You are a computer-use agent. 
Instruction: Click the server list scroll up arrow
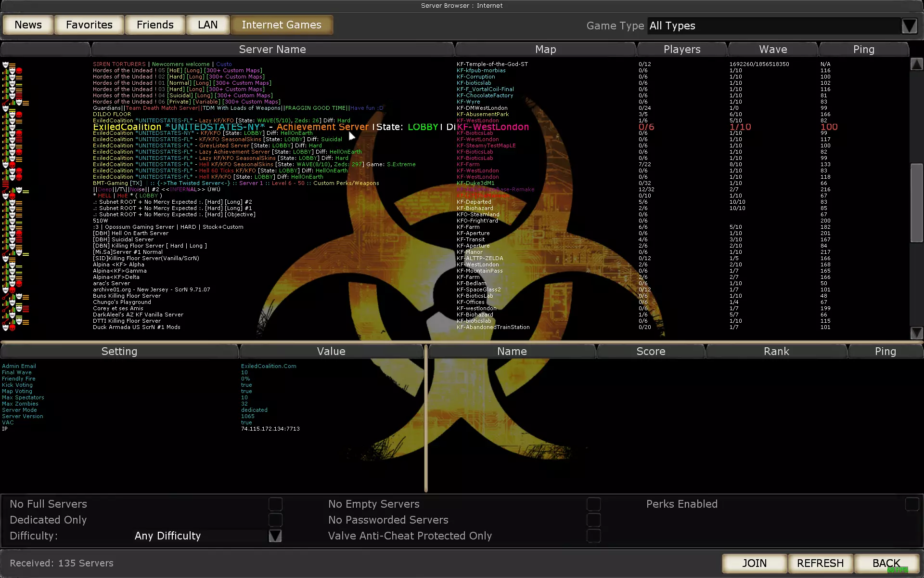(x=916, y=64)
